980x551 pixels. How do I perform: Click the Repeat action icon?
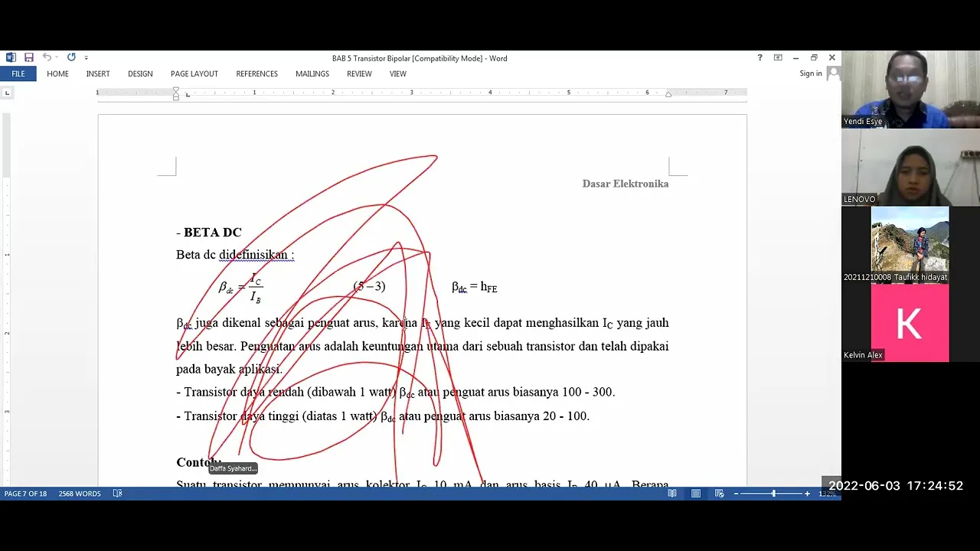[x=71, y=57]
